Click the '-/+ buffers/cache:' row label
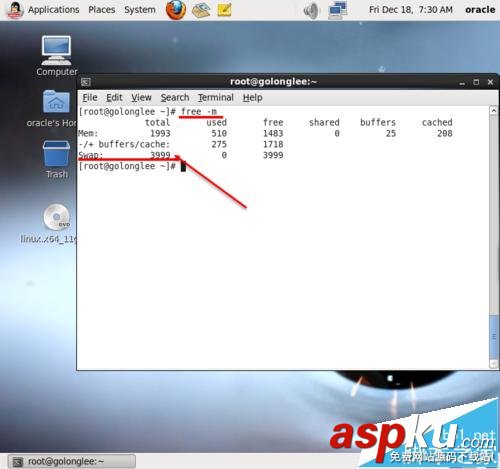500x469 pixels. (124, 144)
